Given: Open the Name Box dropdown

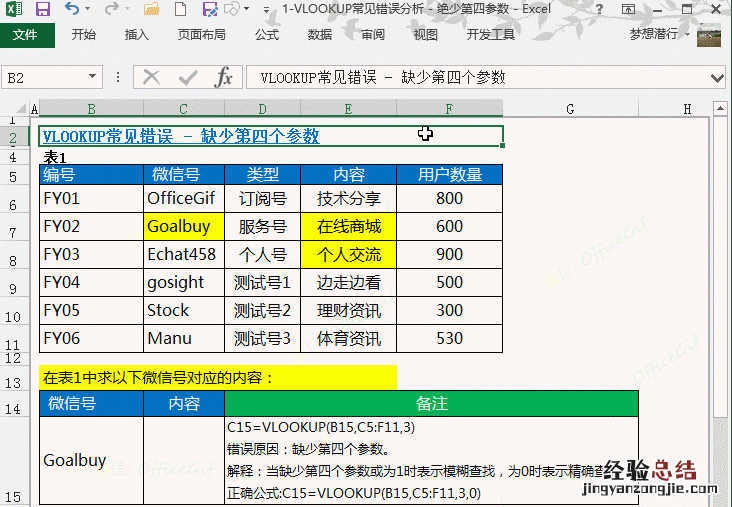Looking at the screenshot, I should tap(93, 77).
